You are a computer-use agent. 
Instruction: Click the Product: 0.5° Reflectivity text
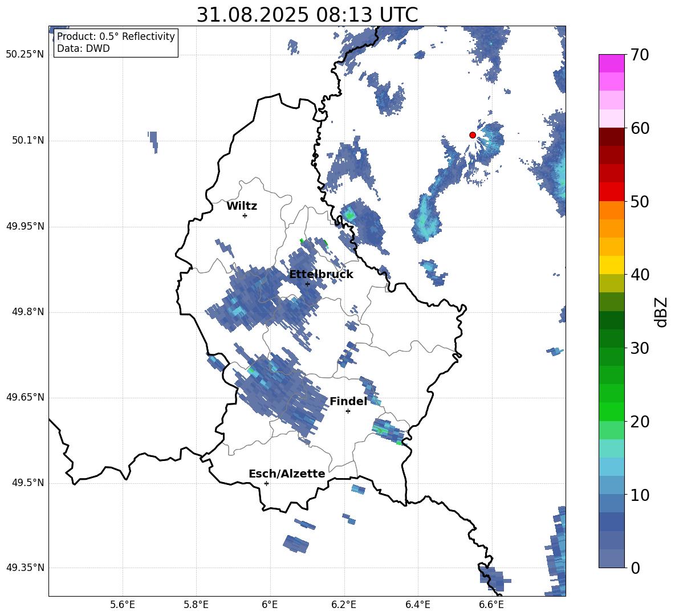116,36
